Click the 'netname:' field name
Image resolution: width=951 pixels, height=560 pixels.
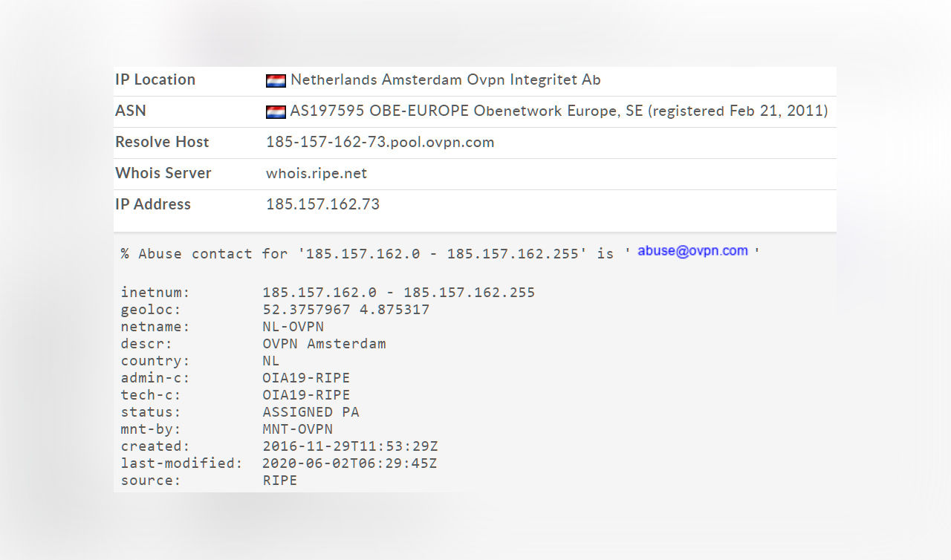[x=155, y=326]
